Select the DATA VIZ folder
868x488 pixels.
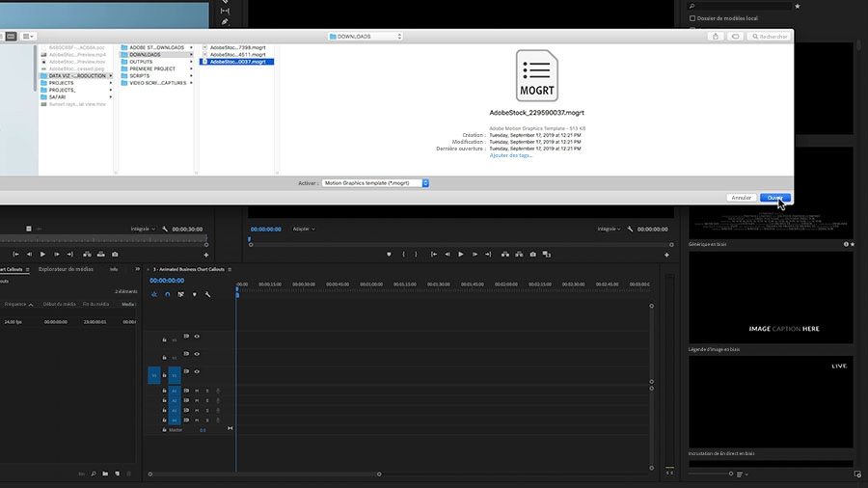click(76, 76)
